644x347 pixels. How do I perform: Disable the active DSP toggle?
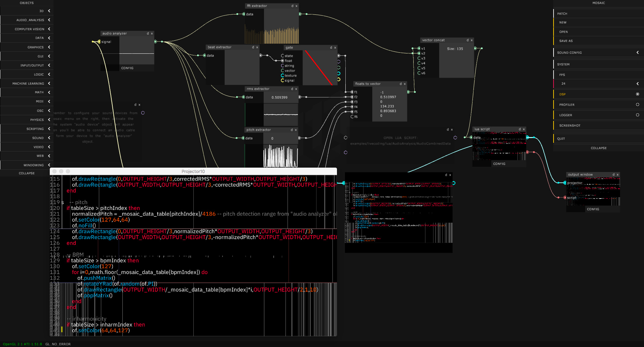pos(638,94)
